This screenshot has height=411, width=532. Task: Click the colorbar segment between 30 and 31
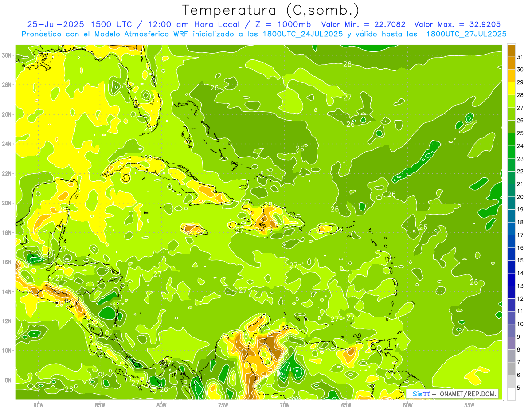(511, 63)
